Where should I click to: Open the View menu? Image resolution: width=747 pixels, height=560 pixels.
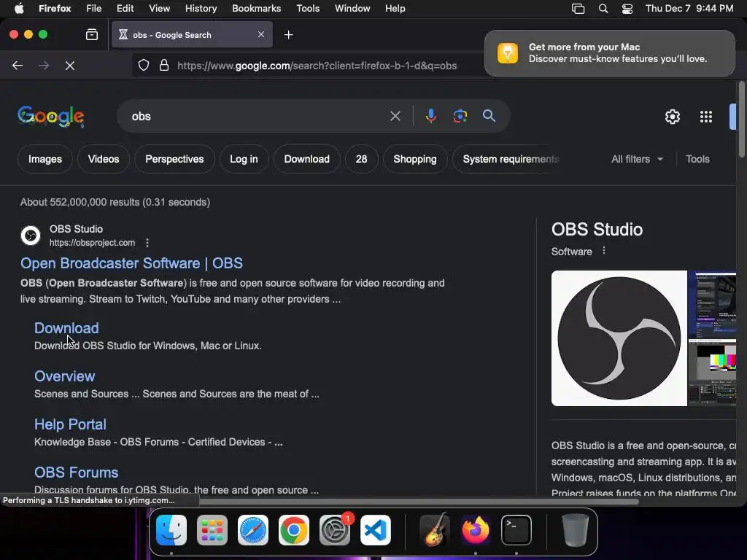click(159, 8)
